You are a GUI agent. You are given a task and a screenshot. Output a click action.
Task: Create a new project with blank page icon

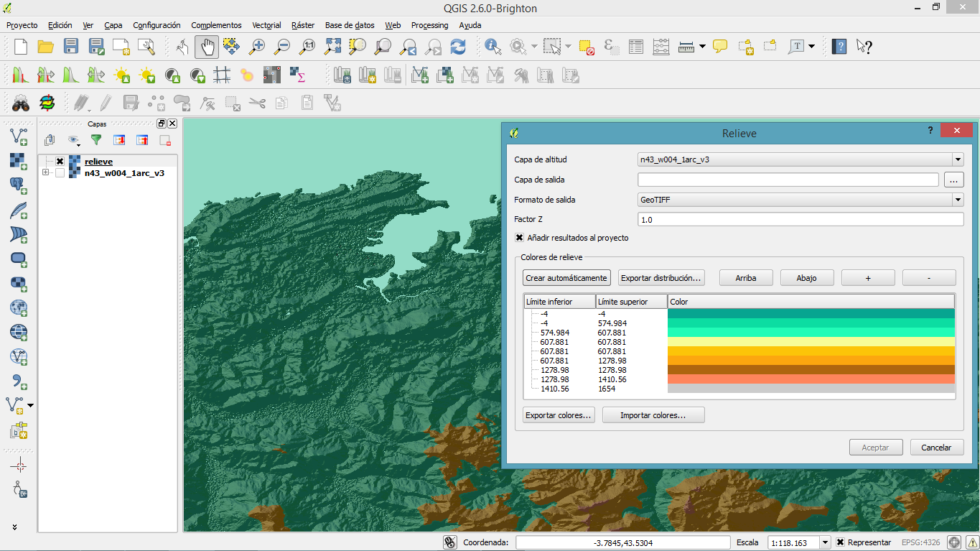(x=21, y=47)
